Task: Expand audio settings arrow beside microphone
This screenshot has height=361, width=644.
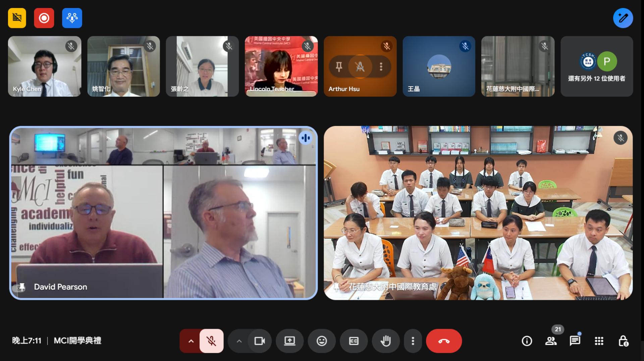Action: click(191, 341)
